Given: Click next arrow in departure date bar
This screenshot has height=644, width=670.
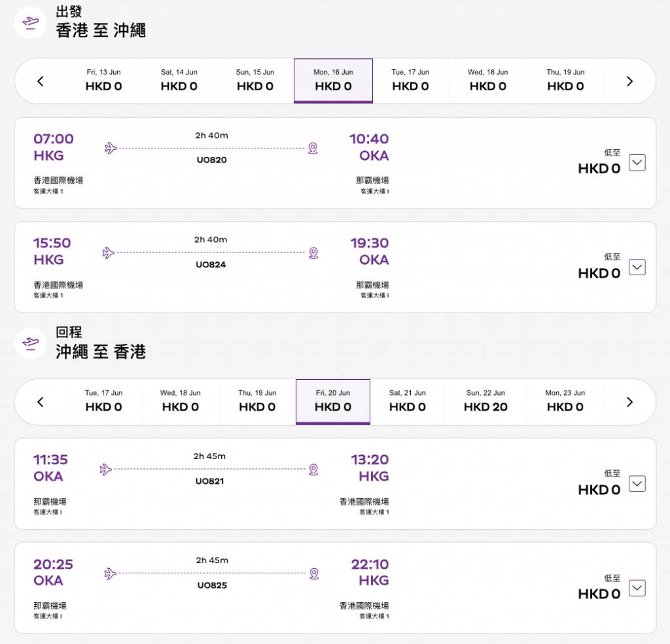Looking at the screenshot, I should pos(629,81).
